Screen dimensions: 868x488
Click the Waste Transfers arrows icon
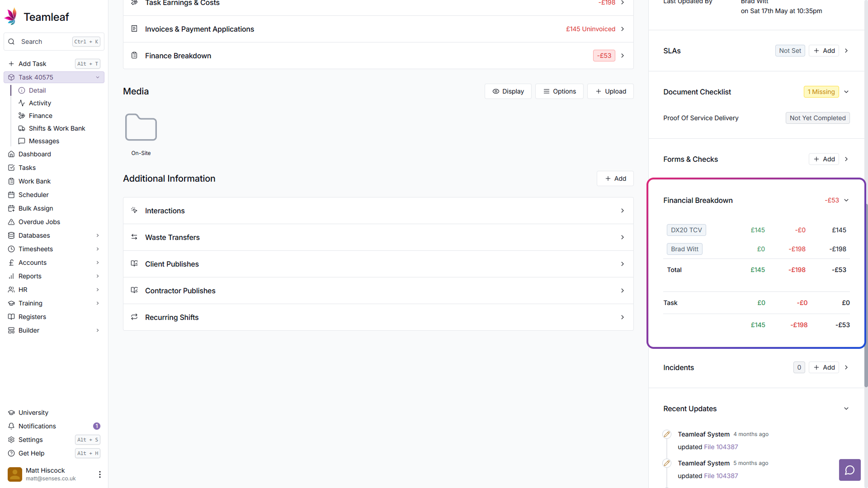point(134,237)
